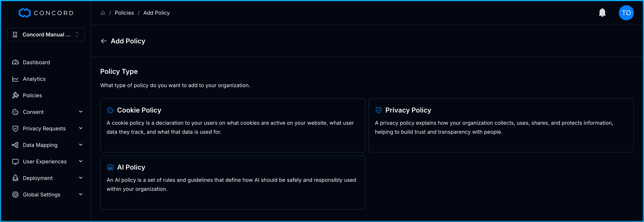Click the home breadcrumb icon

(x=103, y=13)
